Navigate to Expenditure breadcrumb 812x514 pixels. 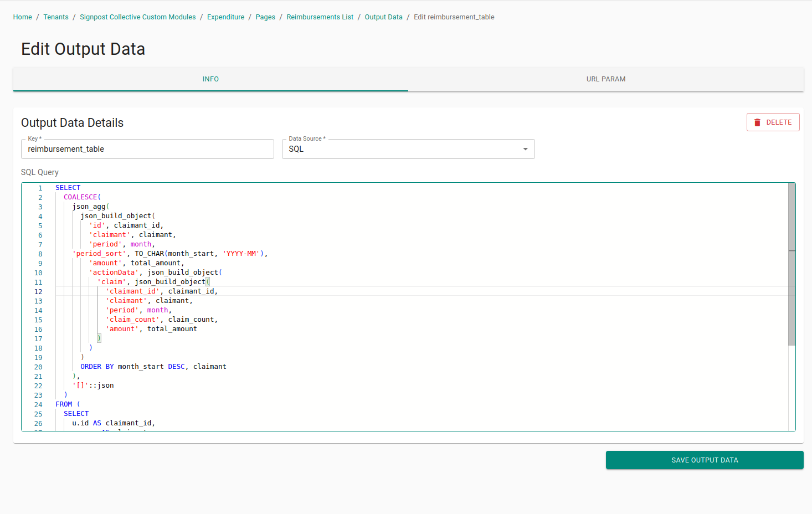click(225, 17)
